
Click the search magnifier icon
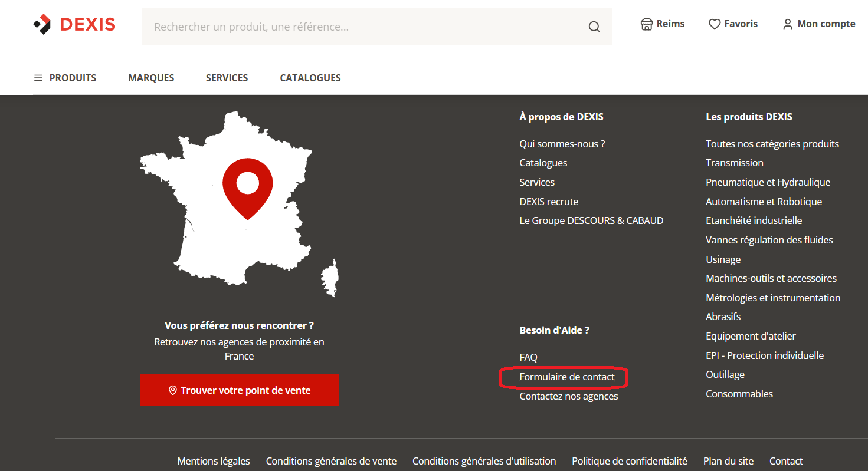[x=594, y=27]
